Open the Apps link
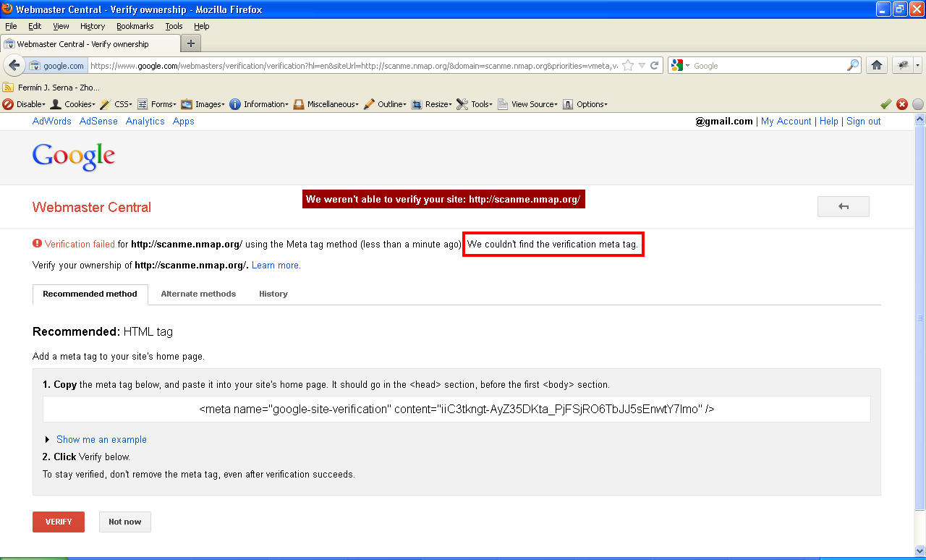The height and width of the screenshot is (560, 926). (184, 122)
